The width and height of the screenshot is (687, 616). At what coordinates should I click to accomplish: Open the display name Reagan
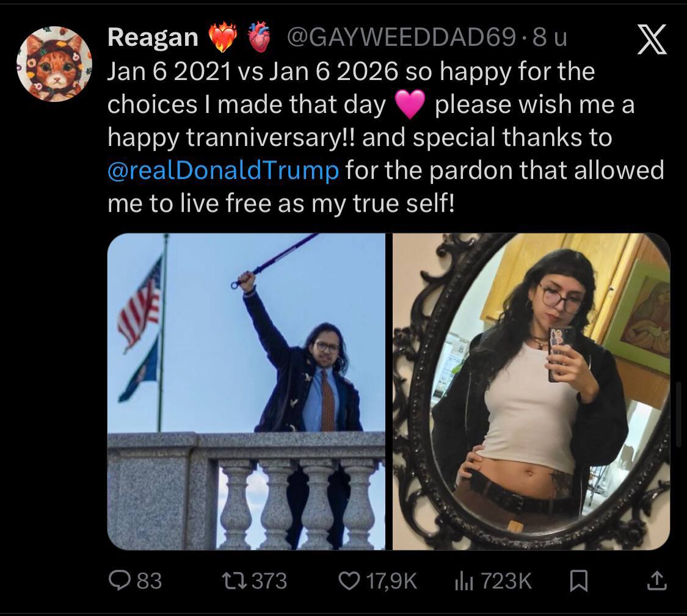pos(153,38)
